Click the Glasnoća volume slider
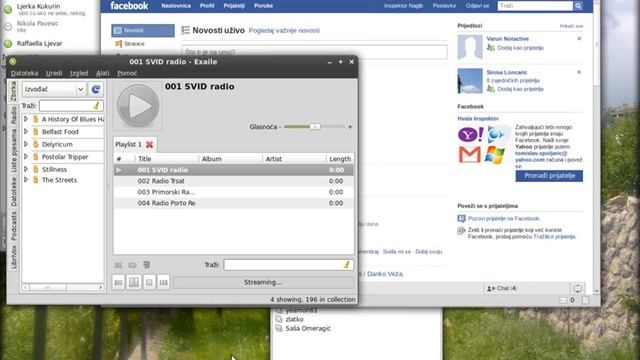The image size is (640, 360). [x=314, y=127]
